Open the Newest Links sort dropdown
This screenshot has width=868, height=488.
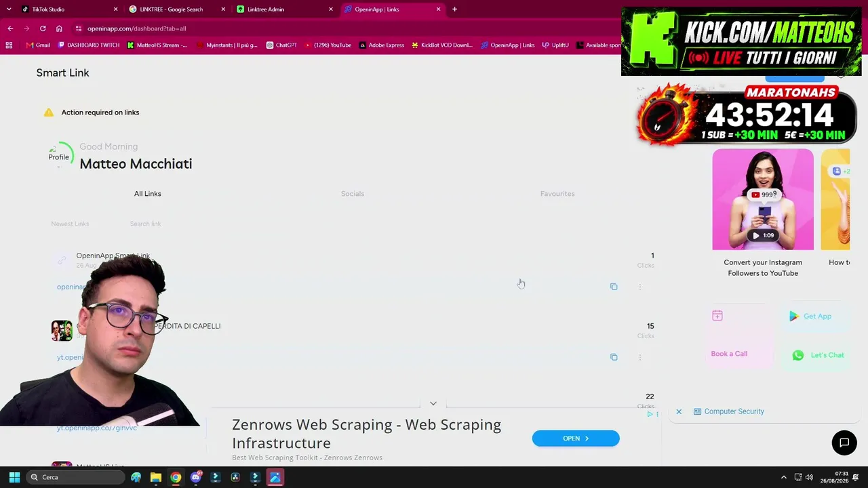pyautogui.click(x=70, y=224)
